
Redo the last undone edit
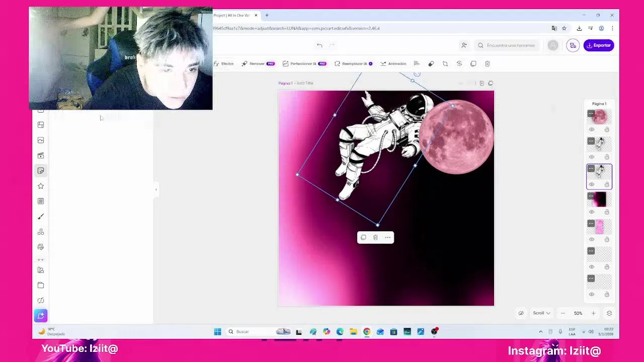point(332,45)
